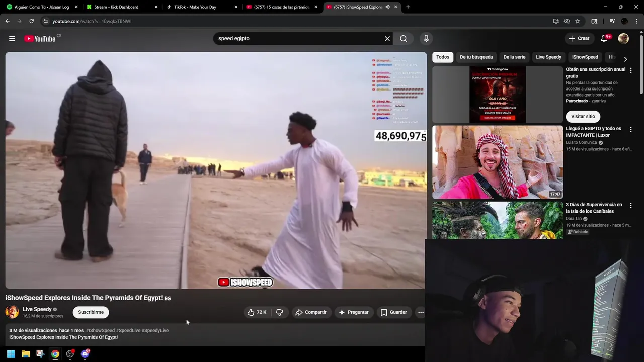Click the Guardar save button
The height and width of the screenshot is (362, 644).
click(x=394, y=312)
